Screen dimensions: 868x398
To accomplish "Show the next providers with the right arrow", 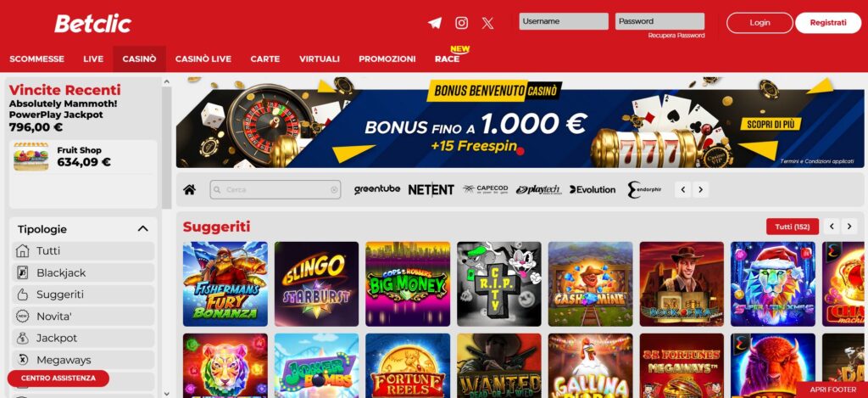I will (701, 189).
